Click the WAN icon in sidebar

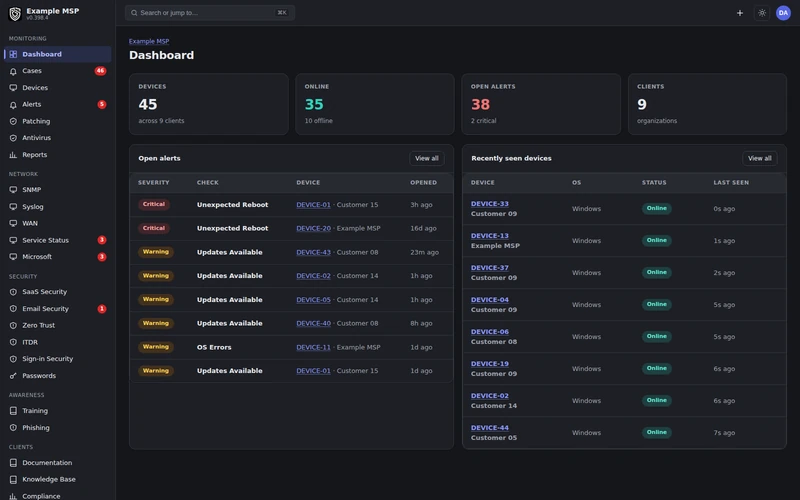13,223
